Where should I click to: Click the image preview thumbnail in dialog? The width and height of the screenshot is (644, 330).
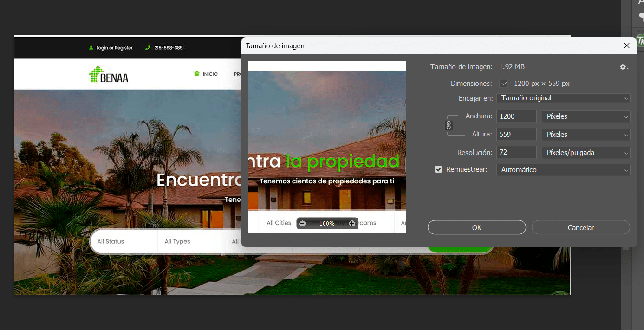[327, 147]
